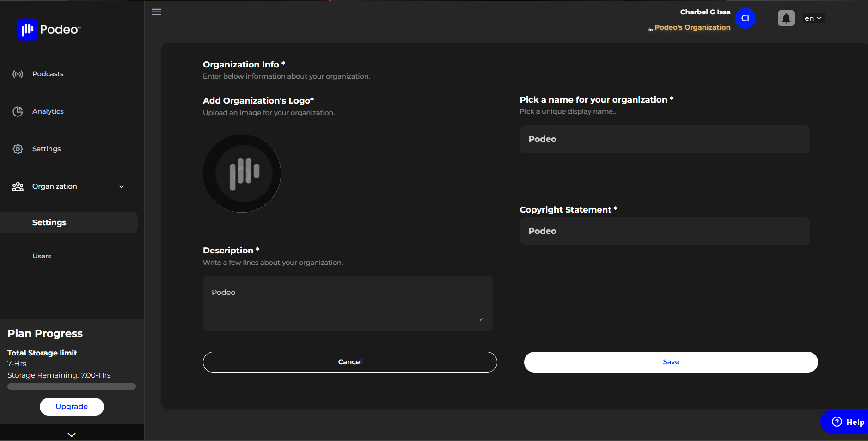Click the 'Copyright Statement *' label

pos(568,210)
